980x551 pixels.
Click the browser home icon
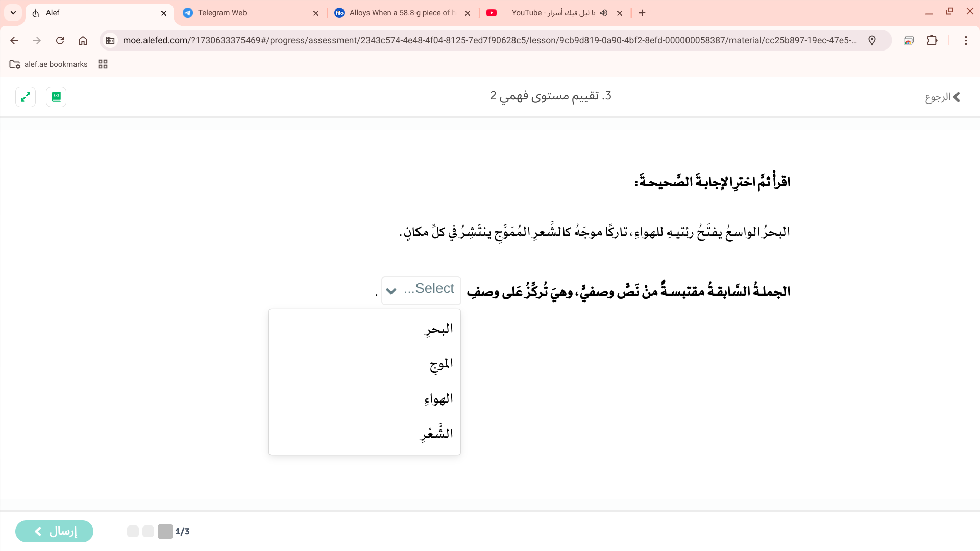(83, 40)
